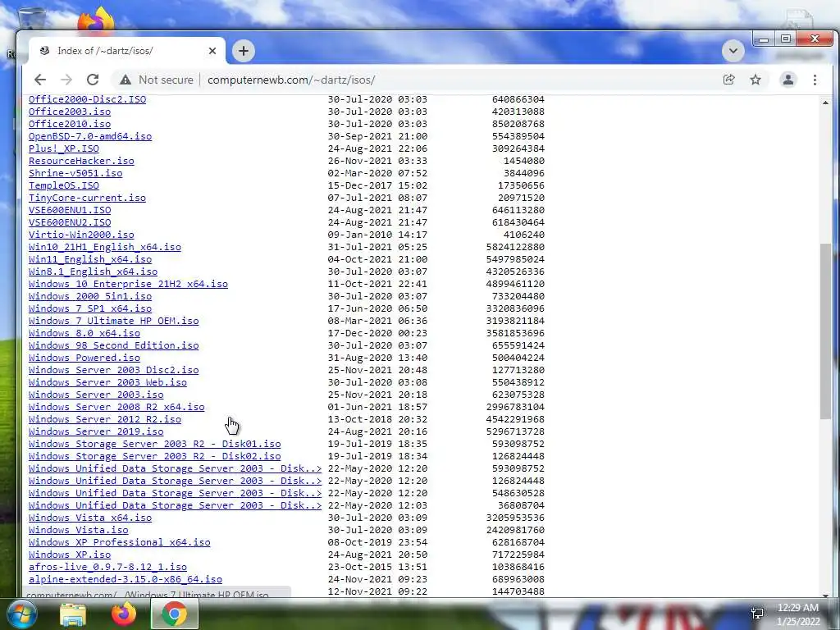Open Windows Storage Server 2003 R2 Disk01.iso
This screenshot has width=840, height=630.
pyautogui.click(x=155, y=444)
